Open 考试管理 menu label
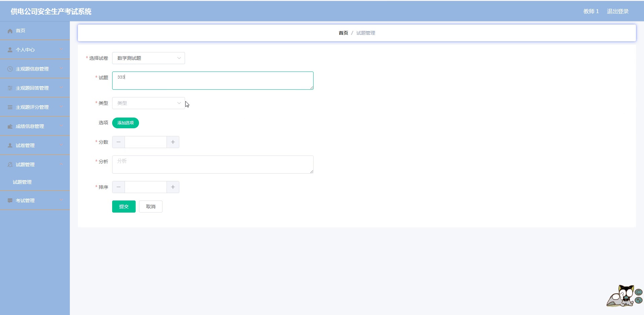The height and width of the screenshot is (315, 644). pos(25,200)
